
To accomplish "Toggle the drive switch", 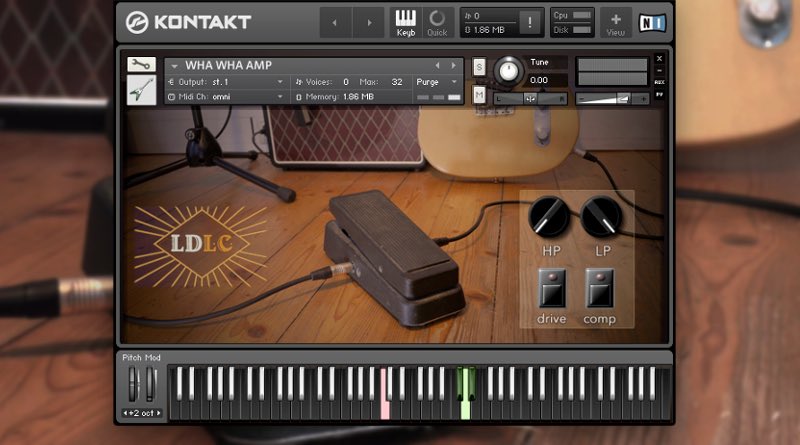I will tap(552, 288).
